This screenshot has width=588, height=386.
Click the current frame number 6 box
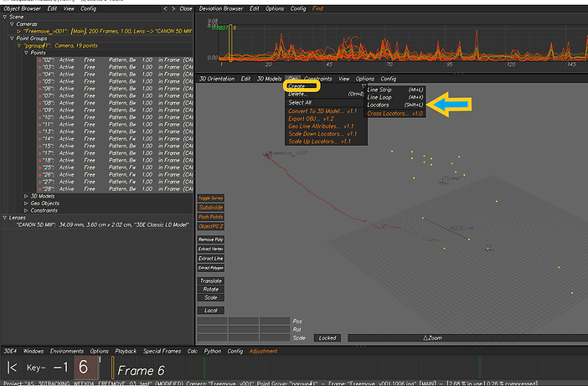pos(85,368)
